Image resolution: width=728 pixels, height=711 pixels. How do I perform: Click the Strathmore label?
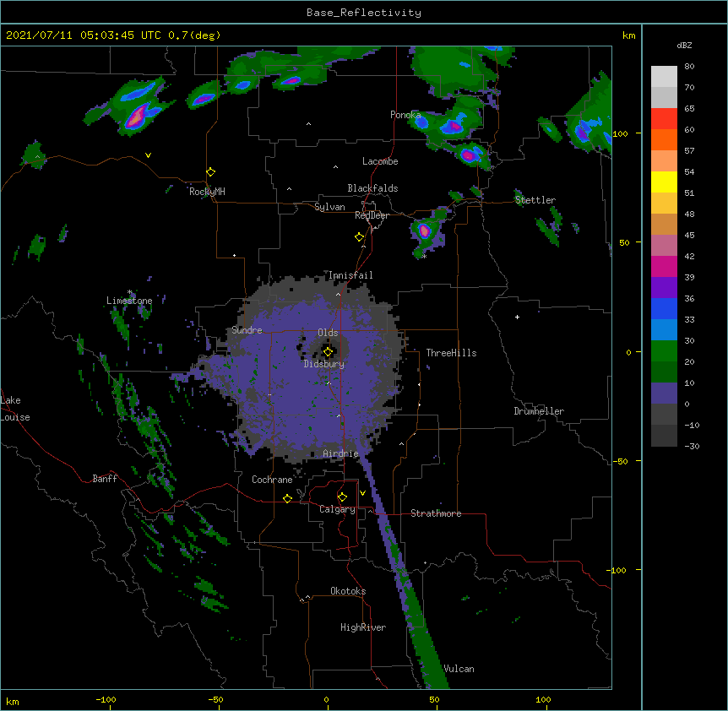pyautogui.click(x=436, y=513)
